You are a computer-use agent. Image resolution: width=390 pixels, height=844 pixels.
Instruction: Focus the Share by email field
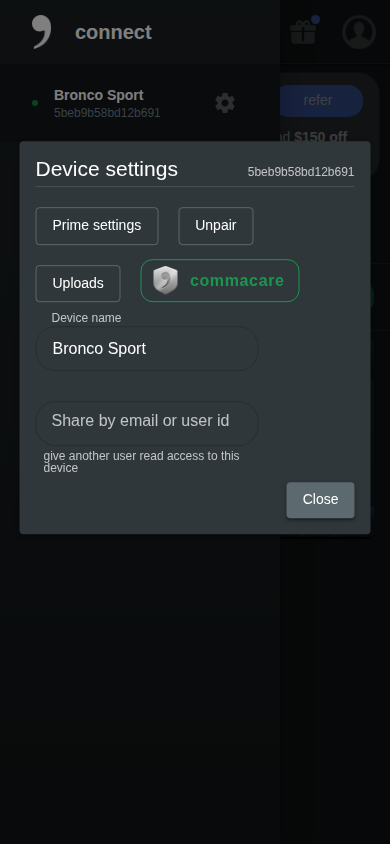147,423
